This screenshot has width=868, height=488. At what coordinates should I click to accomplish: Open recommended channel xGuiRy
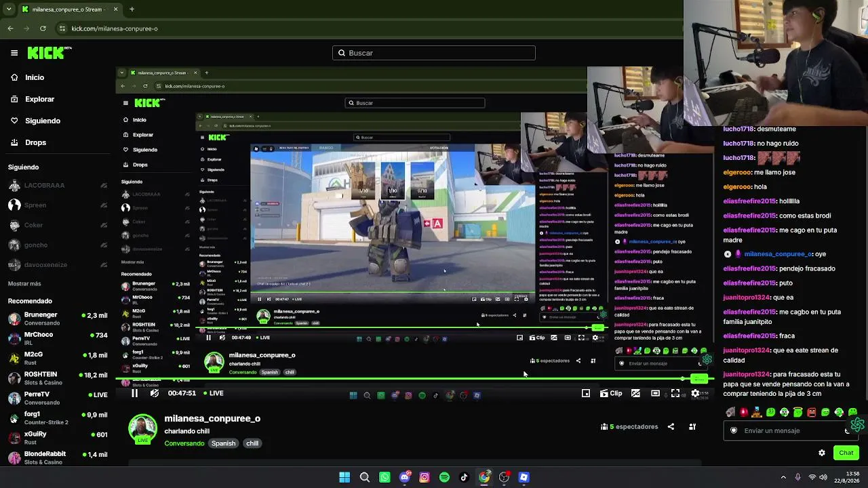[x=57, y=437]
